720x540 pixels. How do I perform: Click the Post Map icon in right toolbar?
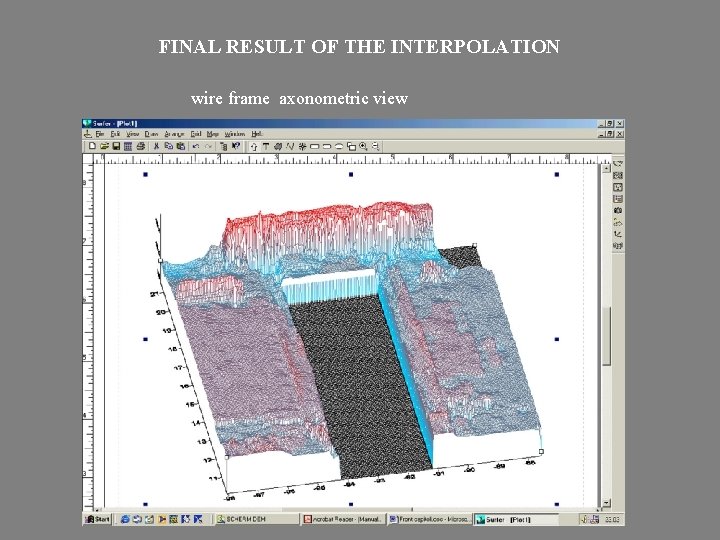click(x=618, y=187)
